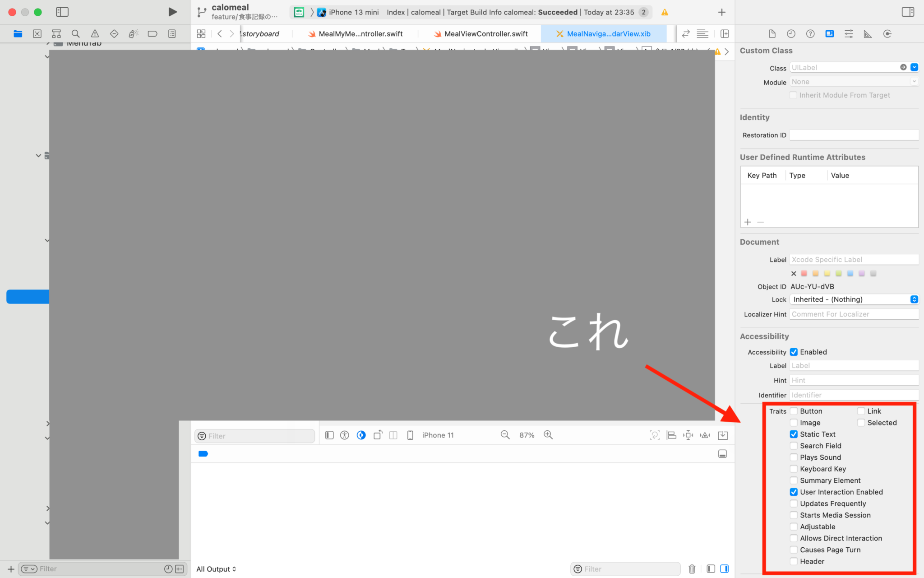Open the related items grid menu
The image size is (924, 578).
point(201,33)
